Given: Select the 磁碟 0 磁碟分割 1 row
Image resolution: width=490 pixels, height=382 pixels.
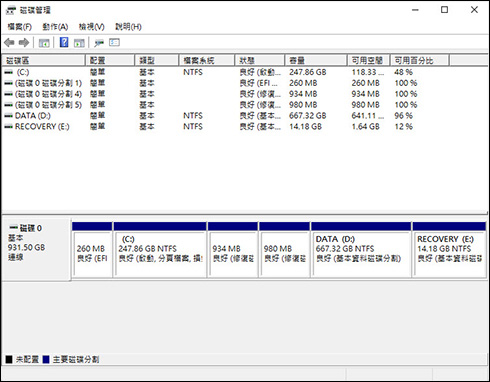Looking at the screenshot, I should pyautogui.click(x=226, y=83).
